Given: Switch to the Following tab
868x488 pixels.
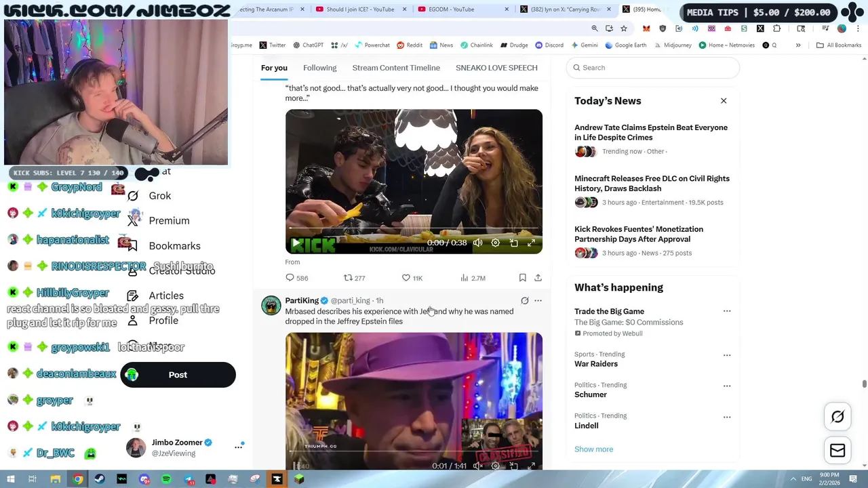Looking at the screenshot, I should [x=319, y=68].
